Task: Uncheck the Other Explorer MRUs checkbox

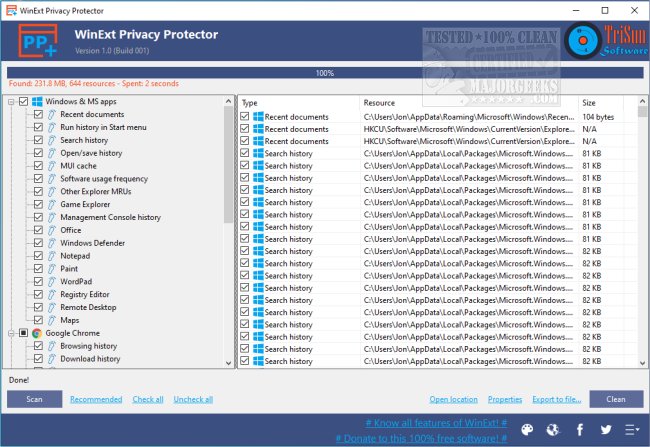Action: pyautogui.click(x=38, y=192)
